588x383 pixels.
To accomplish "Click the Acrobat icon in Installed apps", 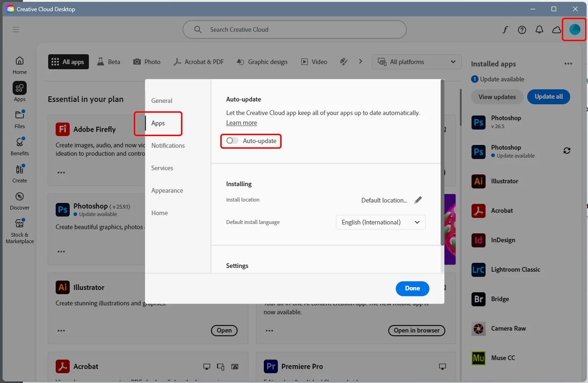I will tap(479, 211).
